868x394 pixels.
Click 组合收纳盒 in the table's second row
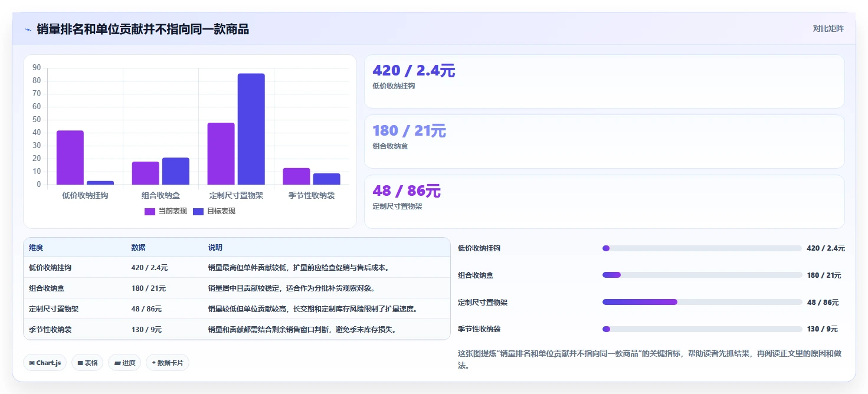point(47,288)
